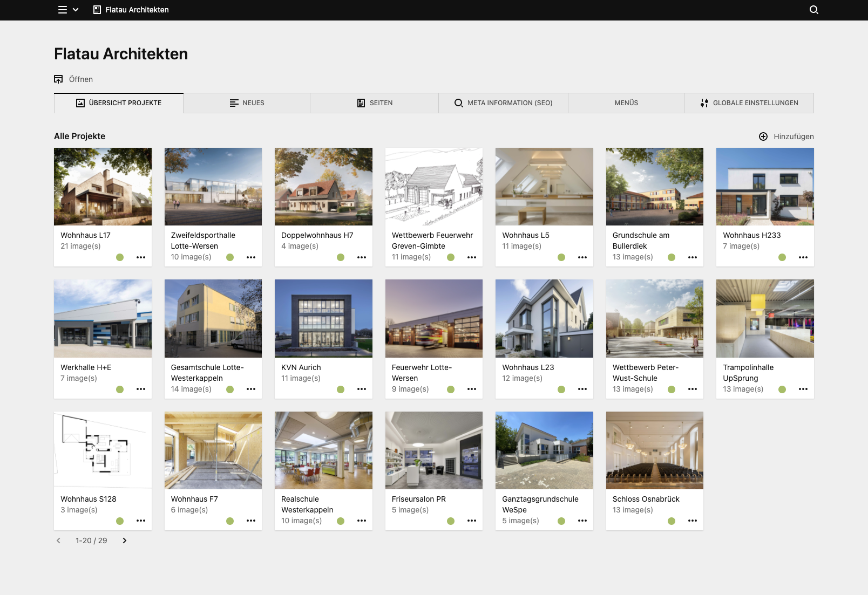
Task: Toggle status dot of Wohnhaus F7
Action: [x=230, y=521]
